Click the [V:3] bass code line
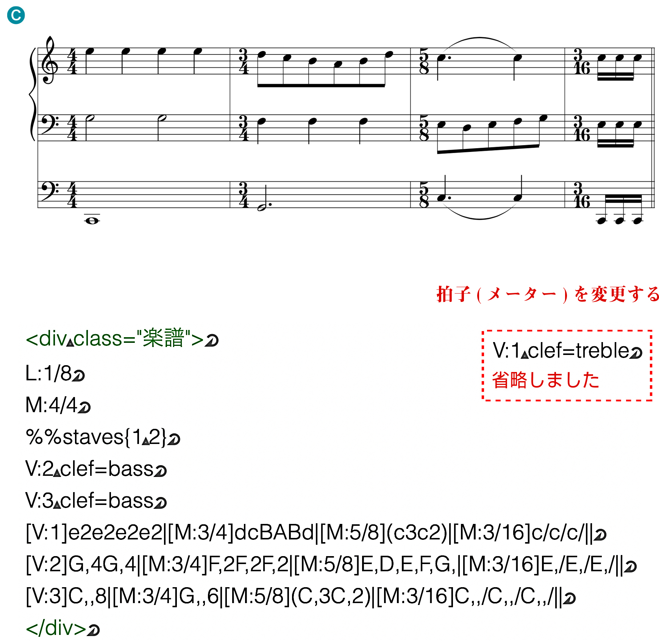Viewport: 659px width, 644px height. pos(300,596)
